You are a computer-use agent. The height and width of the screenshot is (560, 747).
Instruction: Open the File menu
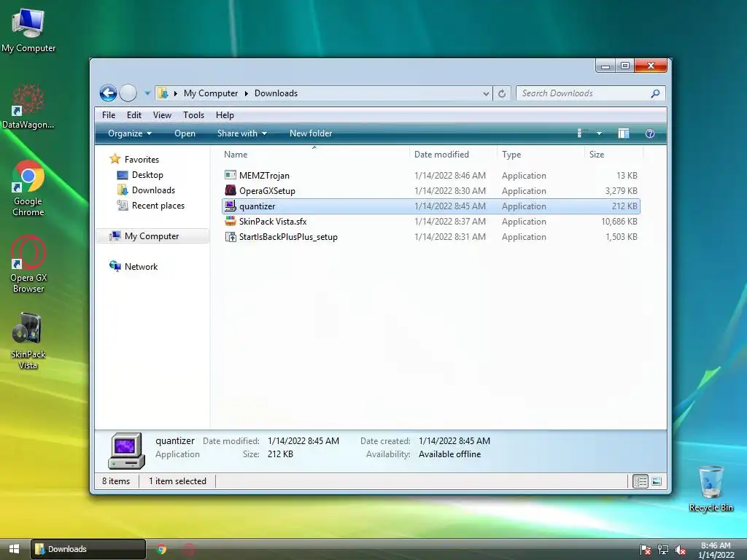109,114
